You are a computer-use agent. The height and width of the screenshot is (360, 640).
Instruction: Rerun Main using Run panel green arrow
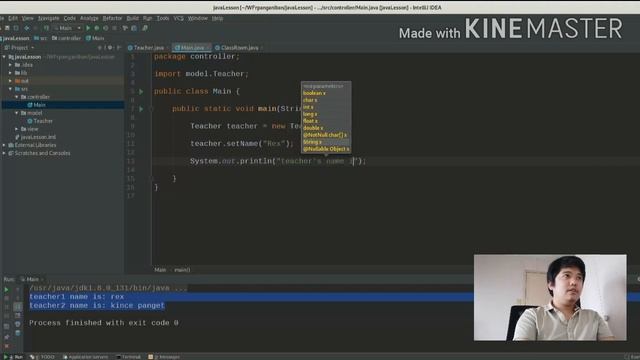point(6,290)
